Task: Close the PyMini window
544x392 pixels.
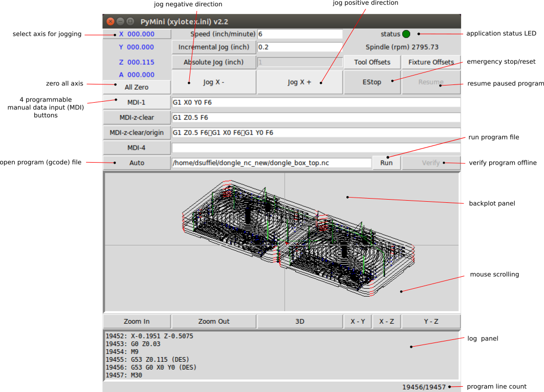Action: pos(111,21)
